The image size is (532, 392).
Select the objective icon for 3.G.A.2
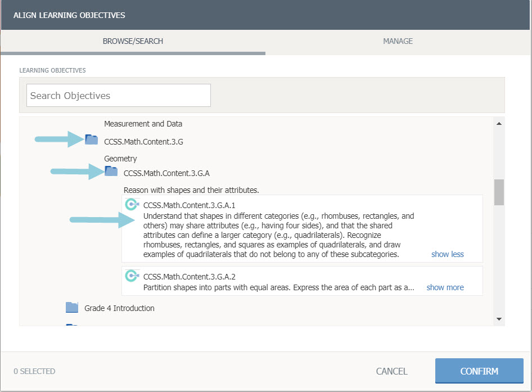(x=132, y=276)
